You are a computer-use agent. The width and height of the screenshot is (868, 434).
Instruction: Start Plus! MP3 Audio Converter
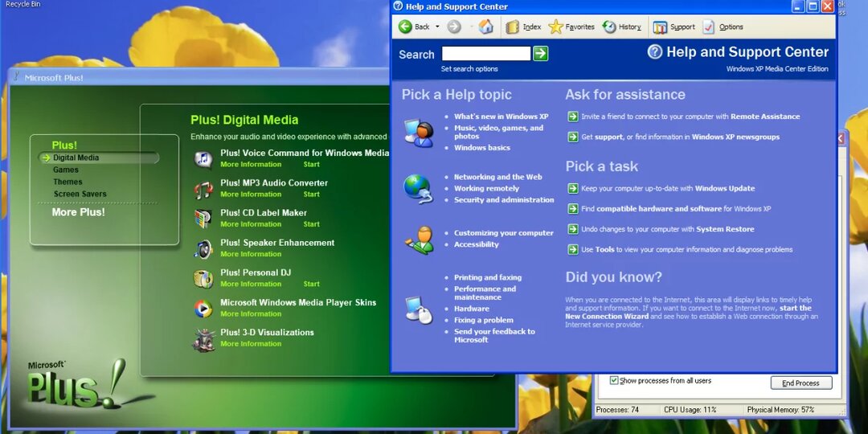(311, 194)
